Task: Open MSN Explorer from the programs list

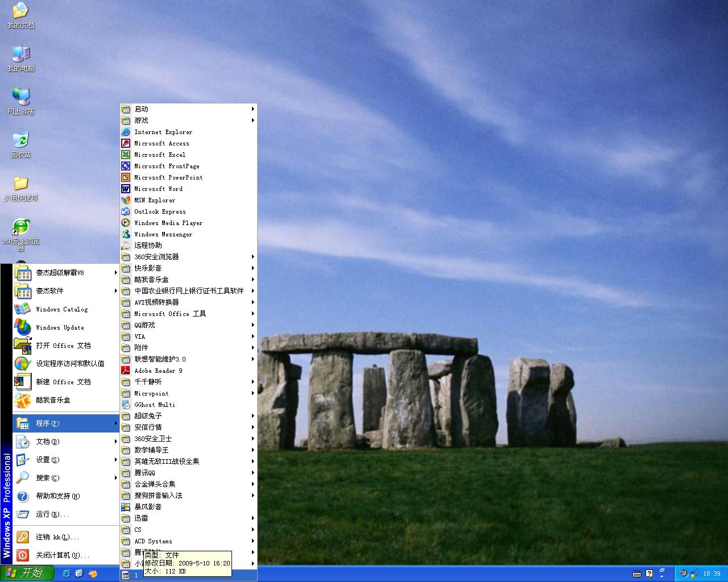Action: tap(188, 200)
